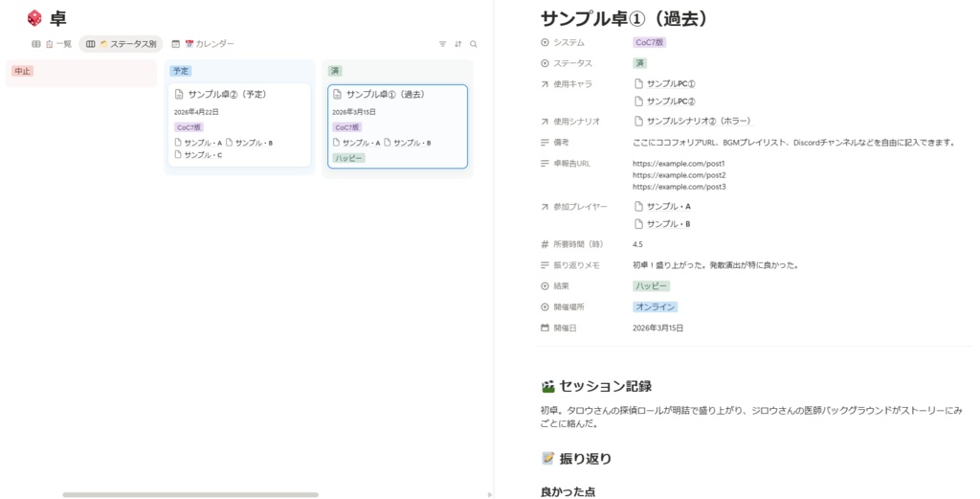
Task: Click the 中止 column header tag
Action: click(x=22, y=71)
